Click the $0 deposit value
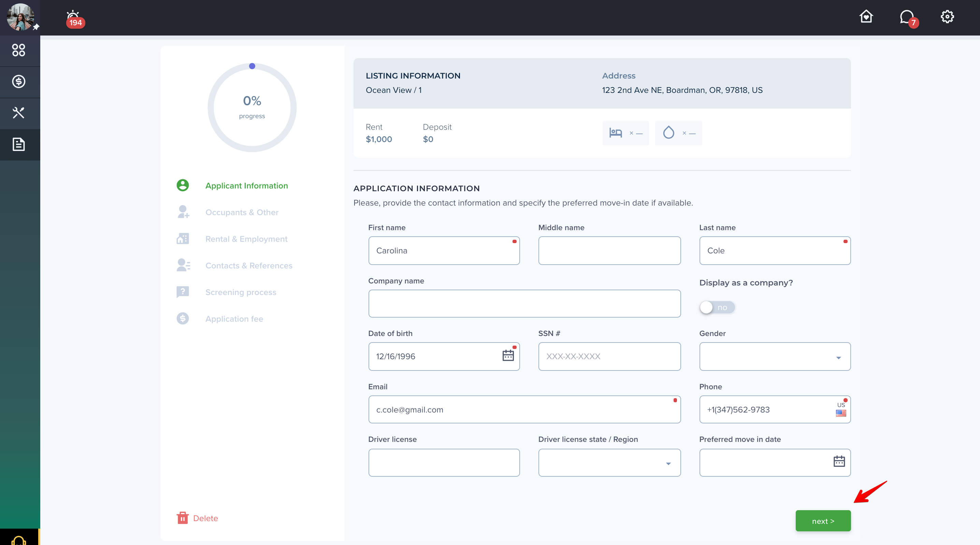 pos(428,139)
